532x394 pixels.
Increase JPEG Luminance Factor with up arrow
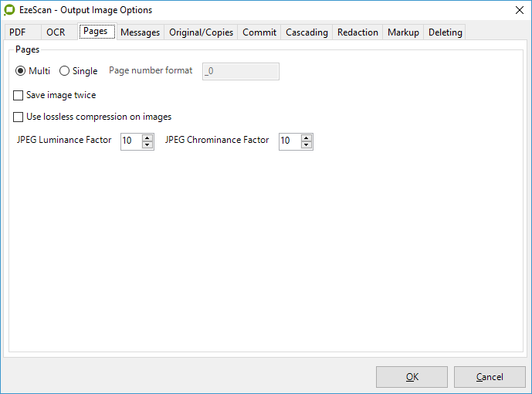[x=148, y=138]
